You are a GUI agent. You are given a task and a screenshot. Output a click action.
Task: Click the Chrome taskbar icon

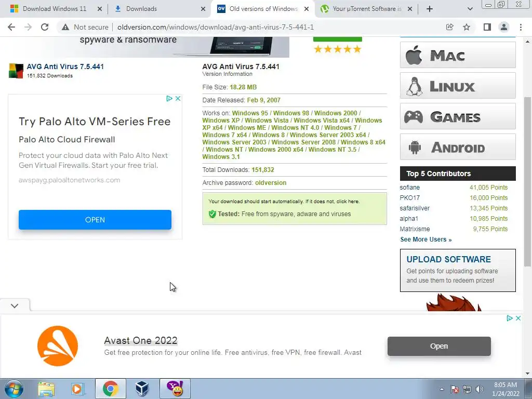pyautogui.click(x=111, y=389)
